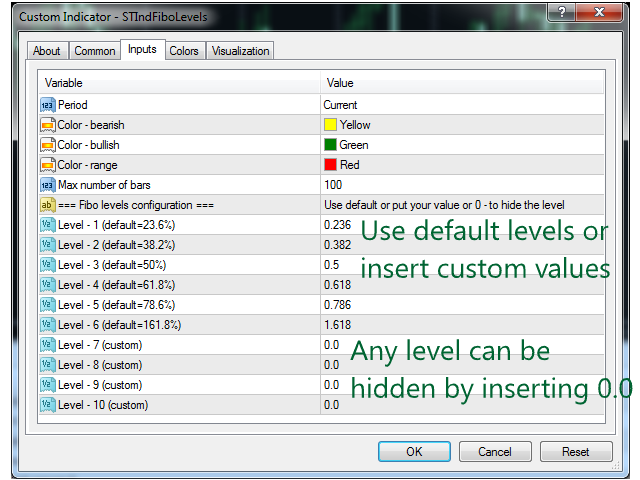Click the Color - range row icon

click(x=48, y=165)
